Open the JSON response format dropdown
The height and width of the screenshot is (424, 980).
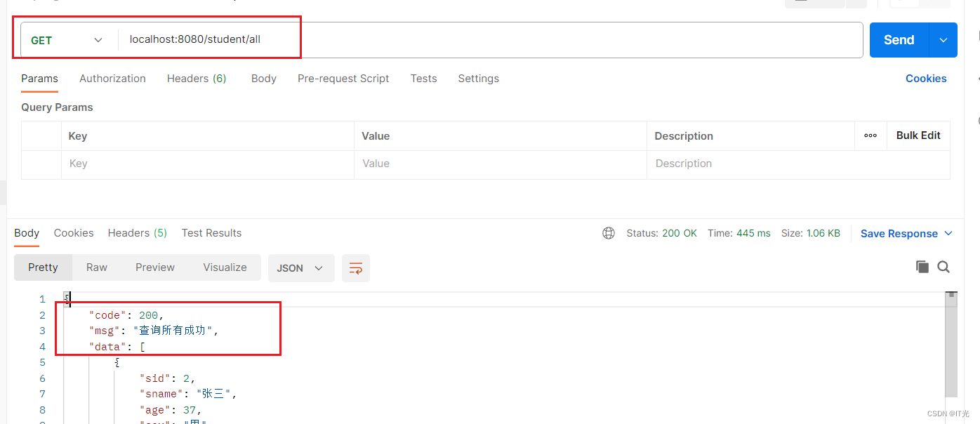point(301,268)
